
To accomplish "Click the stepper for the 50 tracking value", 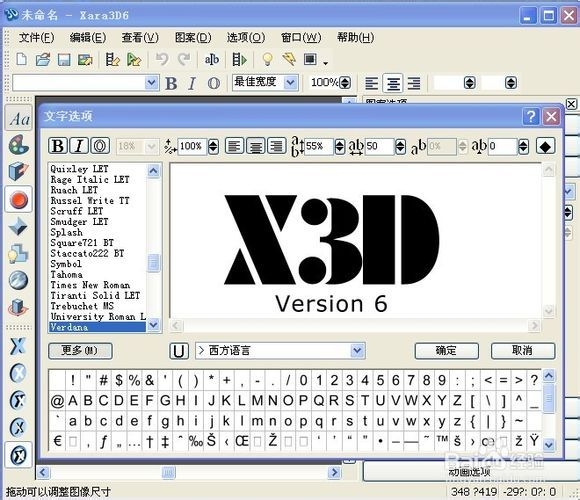I will click(x=401, y=146).
